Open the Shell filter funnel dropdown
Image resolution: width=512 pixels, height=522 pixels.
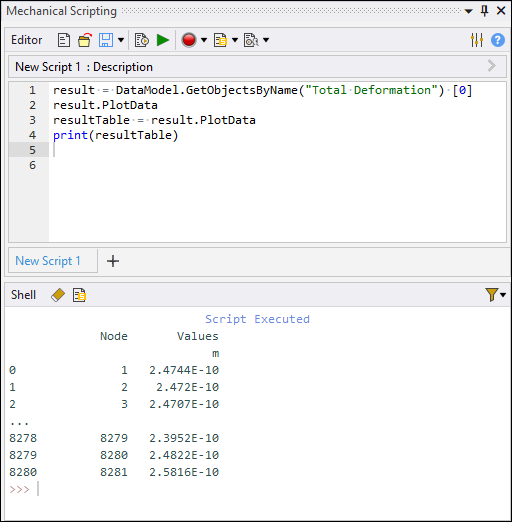coord(496,295)
